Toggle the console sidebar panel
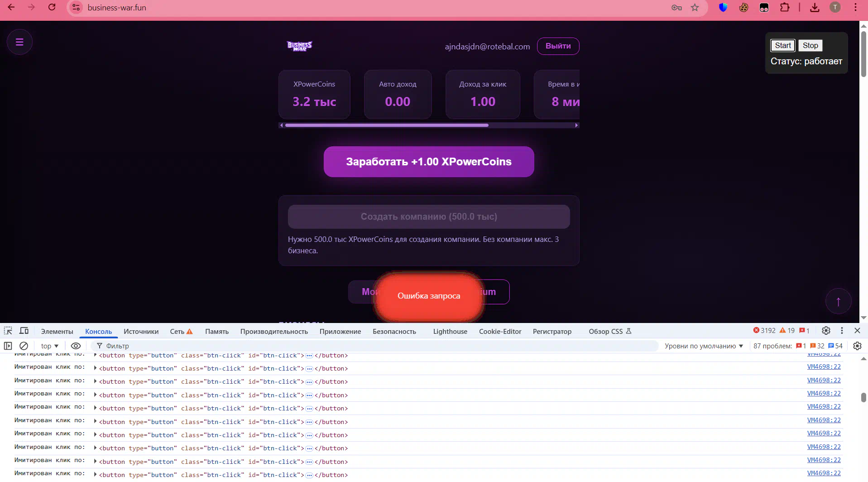The height and width of the screenshot is (482, 868). coord(8,346)
